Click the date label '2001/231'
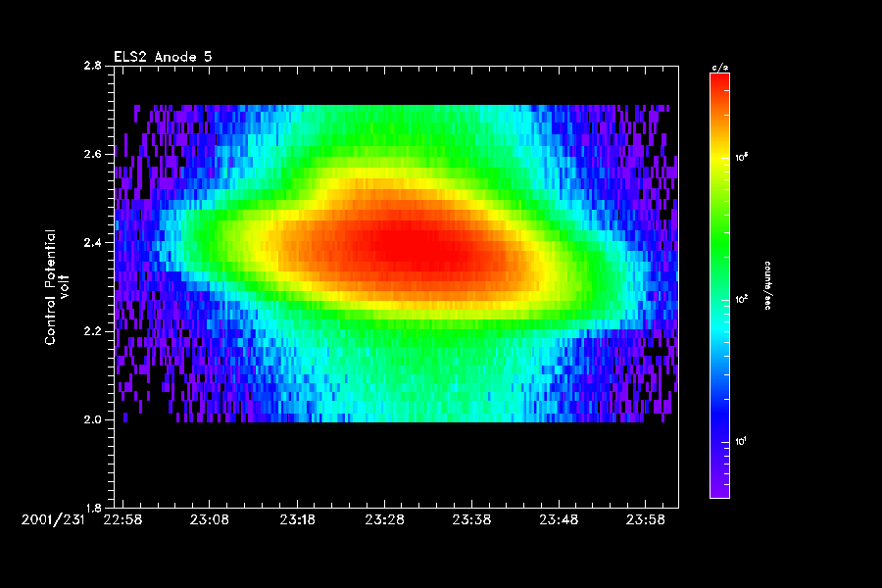882x588 pixels. 53,520
